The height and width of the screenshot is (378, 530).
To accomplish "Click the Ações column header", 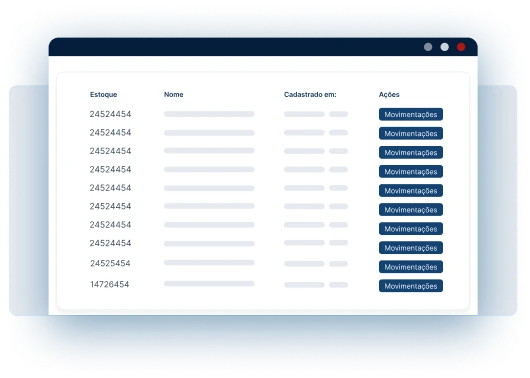I will pos(389,95).
